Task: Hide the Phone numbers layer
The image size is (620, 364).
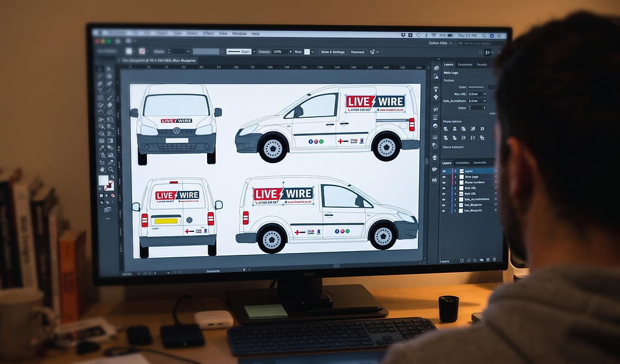Action: tap(444, 182)
